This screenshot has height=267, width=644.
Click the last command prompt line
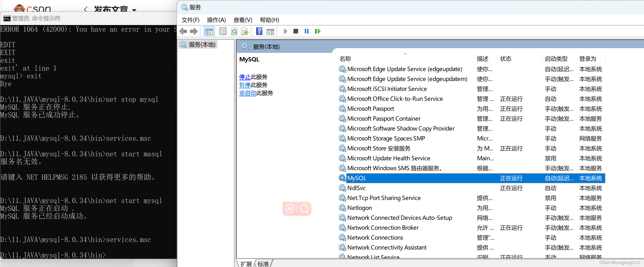(53, 255)
